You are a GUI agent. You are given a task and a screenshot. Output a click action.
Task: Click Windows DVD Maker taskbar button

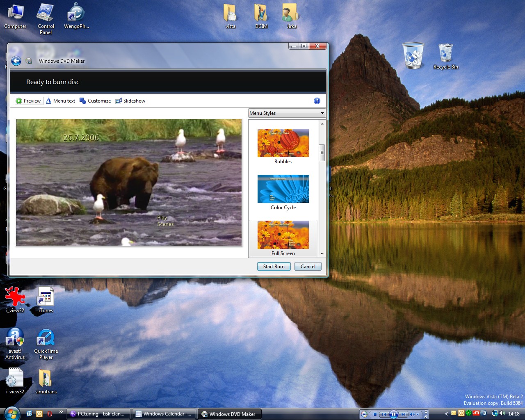tap(229, 414)
